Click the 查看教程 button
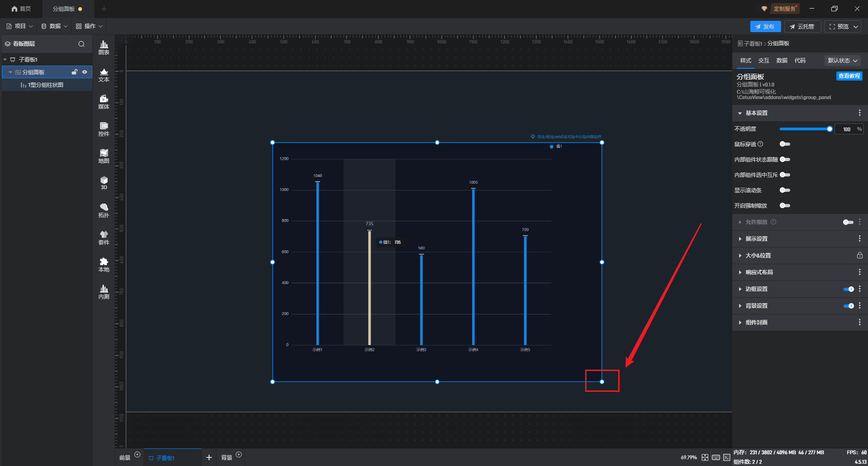Viewport: 868px width, 466px height. [x=849, y=76]
